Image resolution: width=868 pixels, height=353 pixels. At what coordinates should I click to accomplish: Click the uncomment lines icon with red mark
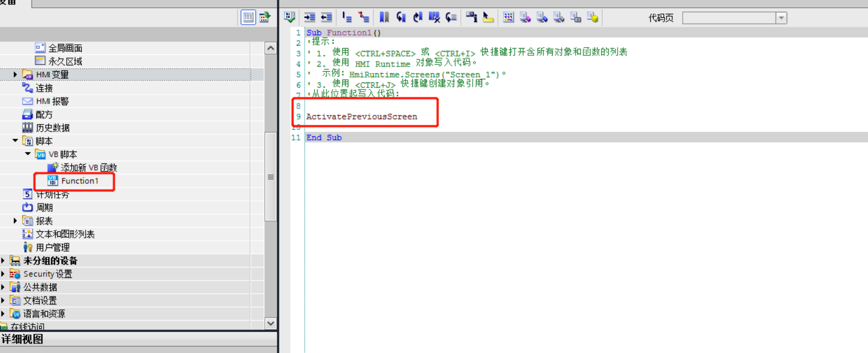364,17
